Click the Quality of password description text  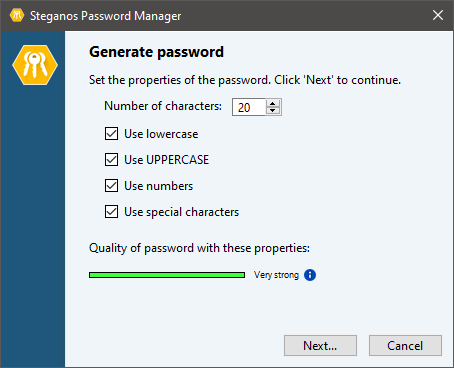(199, 248)
